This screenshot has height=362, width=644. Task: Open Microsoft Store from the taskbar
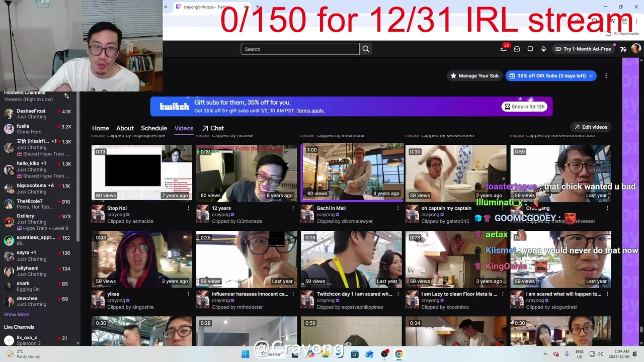pyautogui.click(x=355, y=354)
